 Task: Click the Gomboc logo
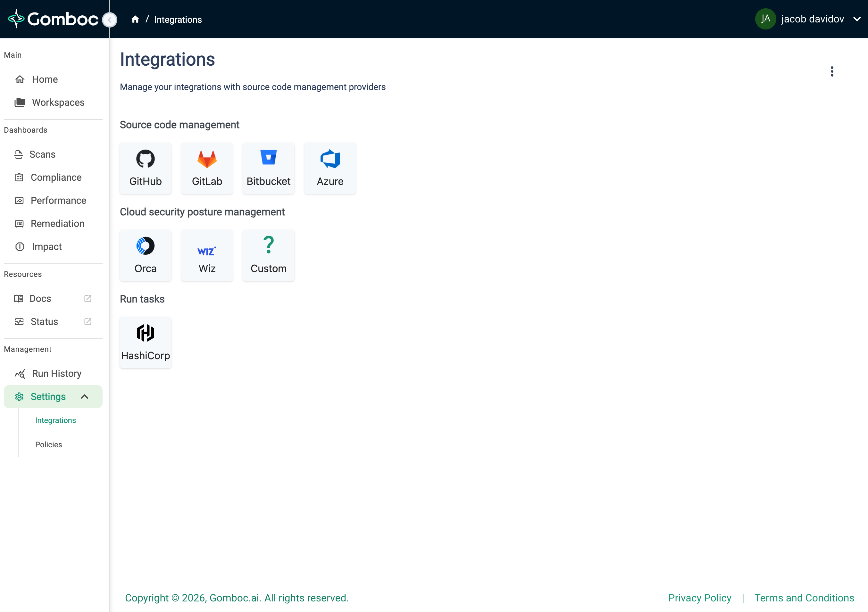(x=53, y=19)
